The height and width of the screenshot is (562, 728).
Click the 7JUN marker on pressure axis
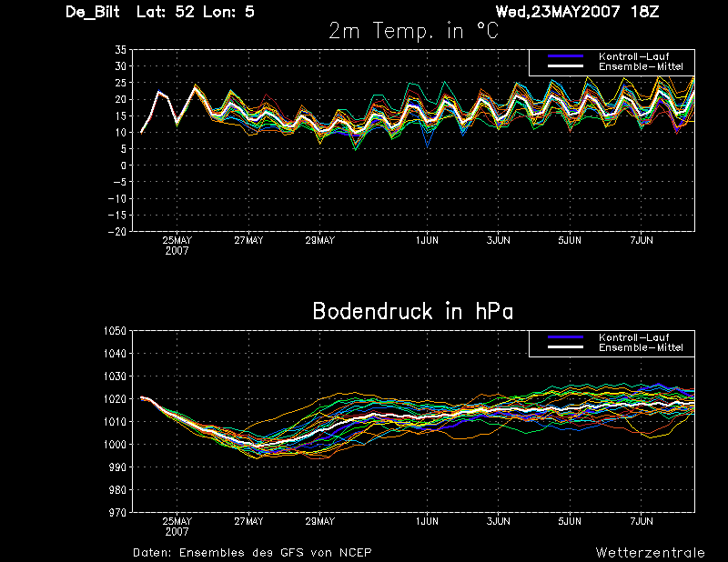click(642, 521)
